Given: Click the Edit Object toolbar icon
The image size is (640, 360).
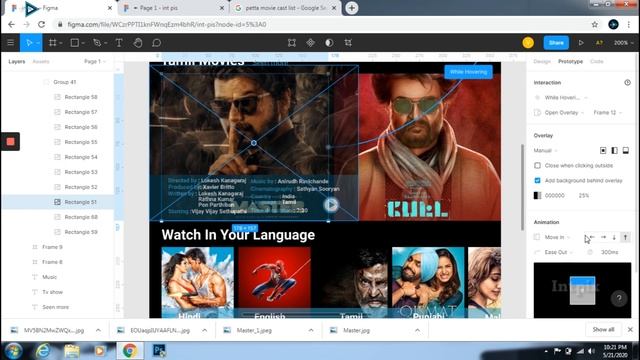Looking at the screenshot, I should [x=292, y=43].
